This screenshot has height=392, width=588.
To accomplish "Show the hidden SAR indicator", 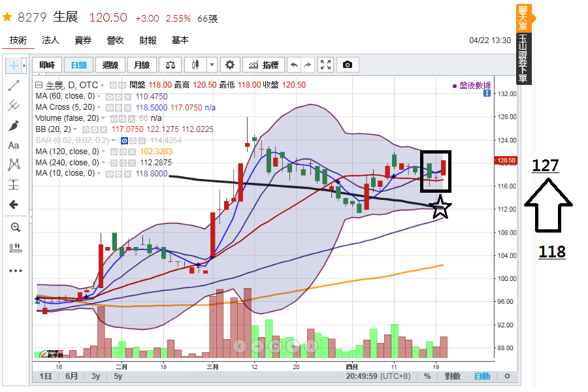I will tap(125, 140).
